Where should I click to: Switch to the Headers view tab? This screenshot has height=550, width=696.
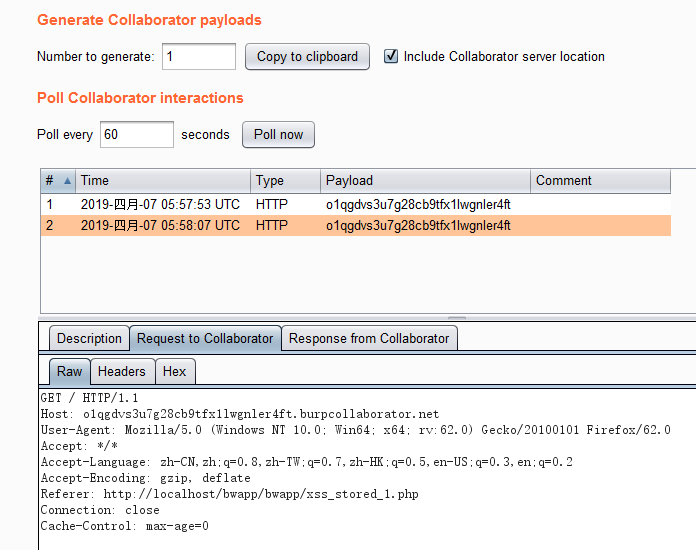click(121, 372)
